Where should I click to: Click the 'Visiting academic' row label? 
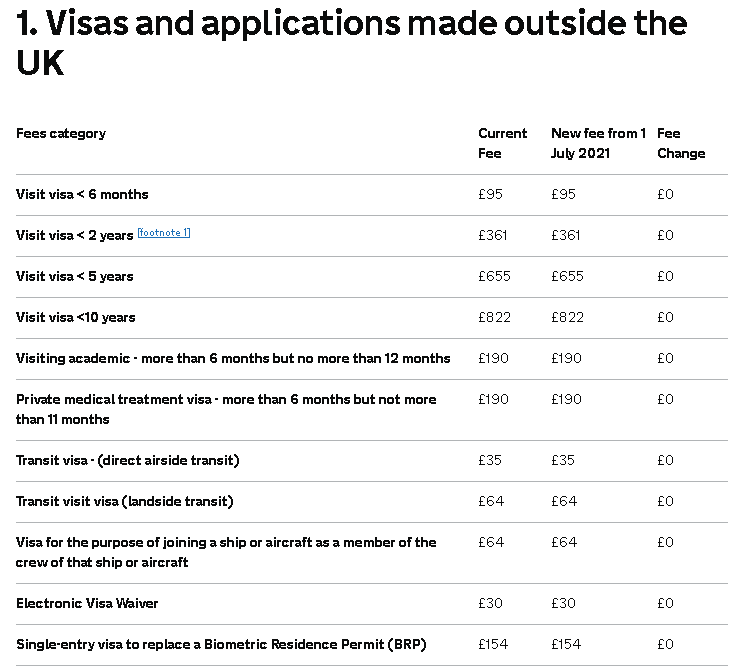point(233,358)
